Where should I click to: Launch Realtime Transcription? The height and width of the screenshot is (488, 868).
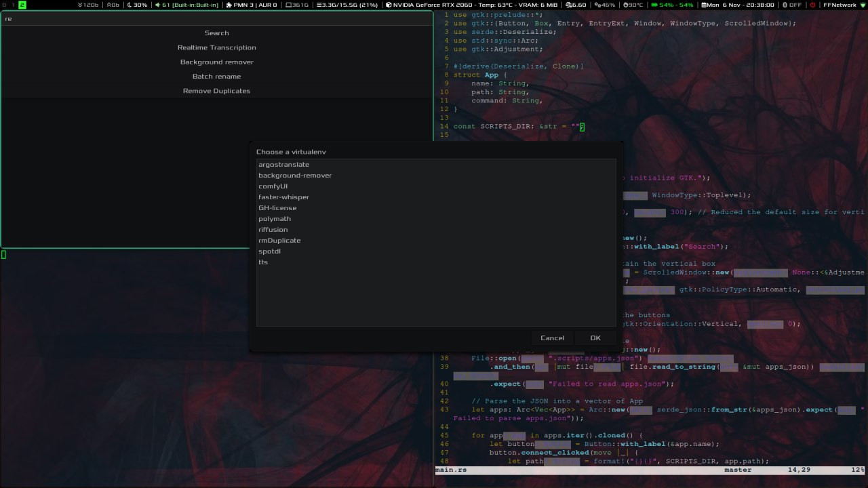[x=217, y=47]
